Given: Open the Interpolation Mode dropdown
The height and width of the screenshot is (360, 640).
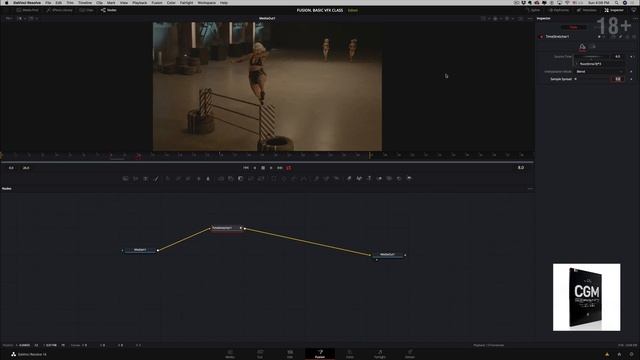Looking at the screenshot, I should coord(600,71).
